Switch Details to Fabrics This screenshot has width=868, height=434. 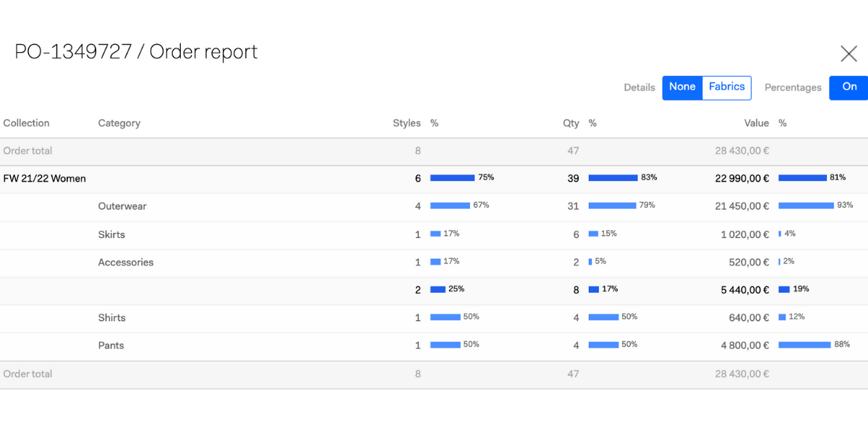[x=727, y=88]
